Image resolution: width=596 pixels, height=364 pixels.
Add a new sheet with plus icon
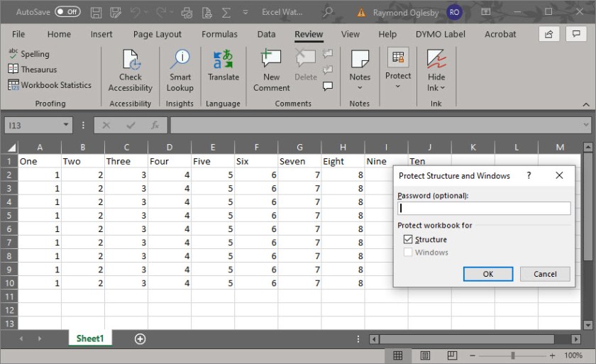coord(140,338)
